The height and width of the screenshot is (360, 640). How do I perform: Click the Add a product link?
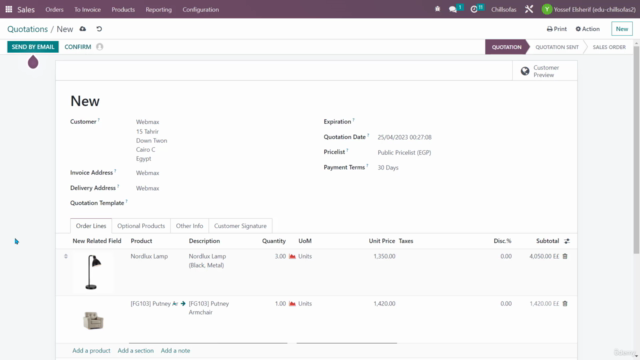tap(91, 351)
